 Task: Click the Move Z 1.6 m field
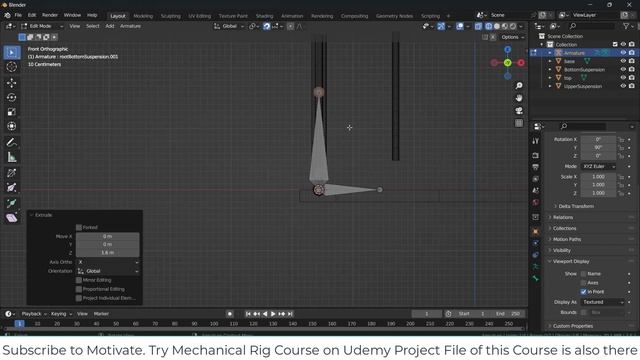pos(108,253)
